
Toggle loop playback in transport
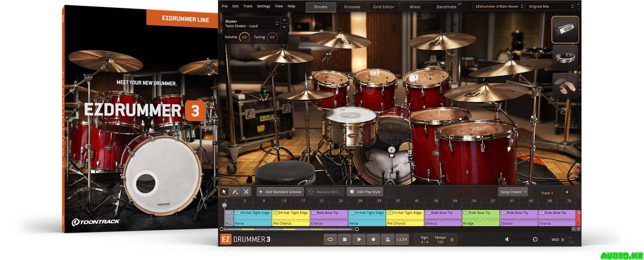(x=330, y=239)
